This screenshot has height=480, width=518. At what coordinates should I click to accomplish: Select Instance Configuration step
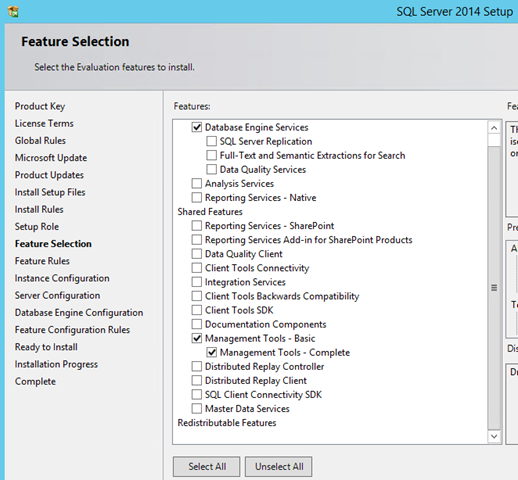tap(62, 278)
